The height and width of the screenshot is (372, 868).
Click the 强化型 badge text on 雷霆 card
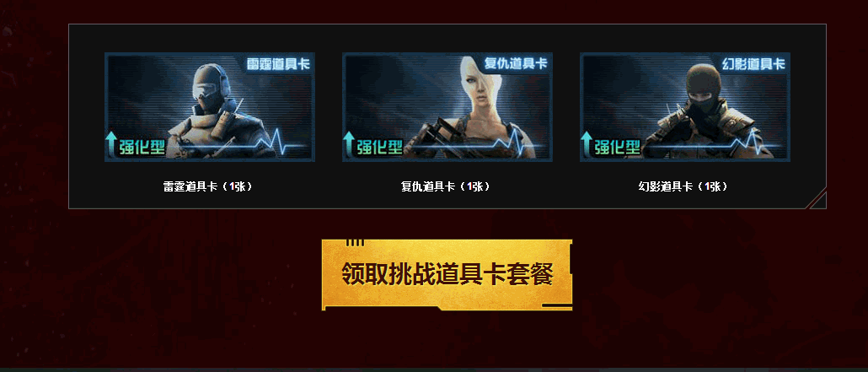point(141,148)
